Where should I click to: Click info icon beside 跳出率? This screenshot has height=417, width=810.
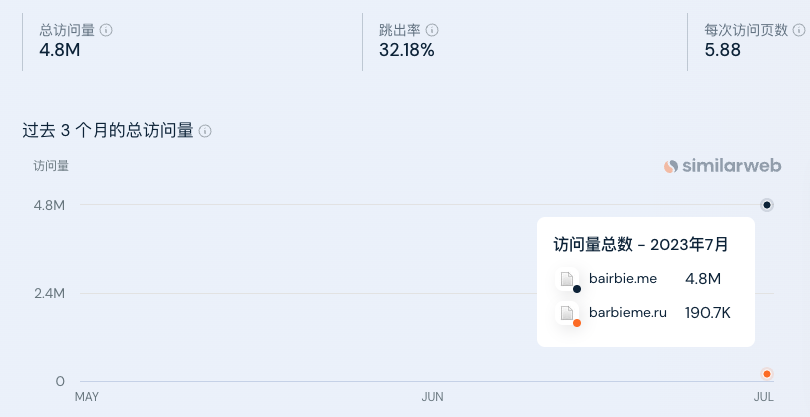pos(432,30)
